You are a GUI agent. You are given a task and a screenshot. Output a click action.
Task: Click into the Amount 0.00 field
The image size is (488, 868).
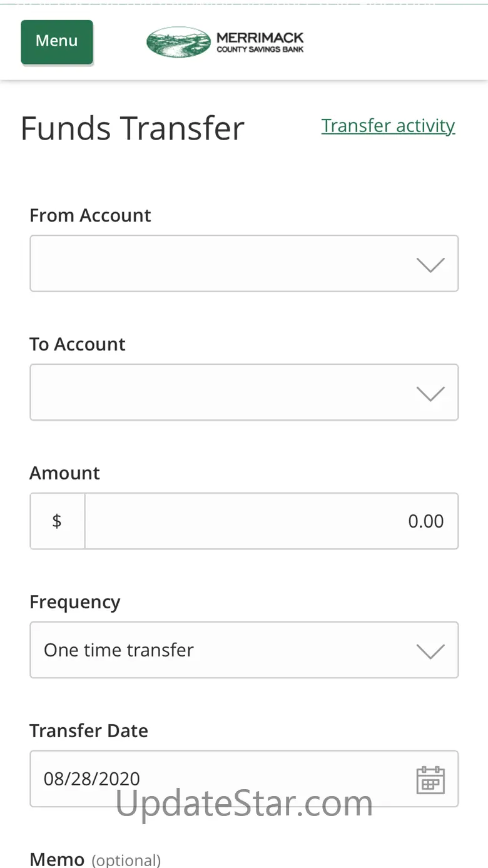pos(271,521)
